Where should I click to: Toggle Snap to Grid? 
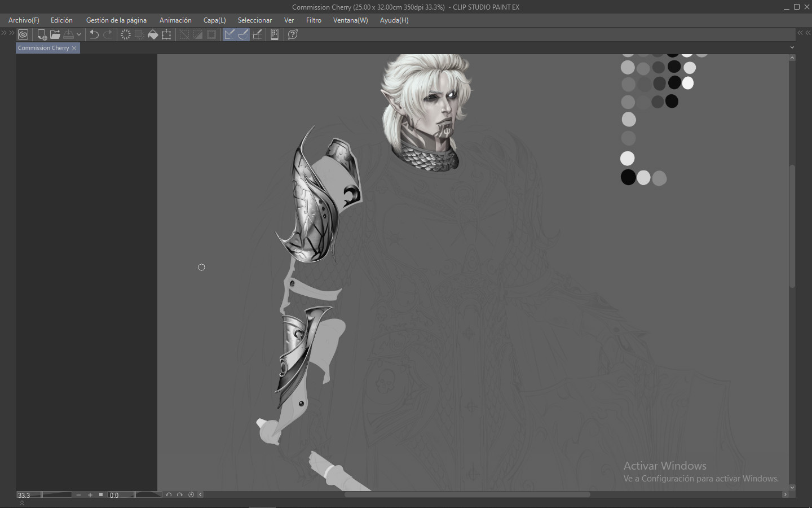click(257, 34)
